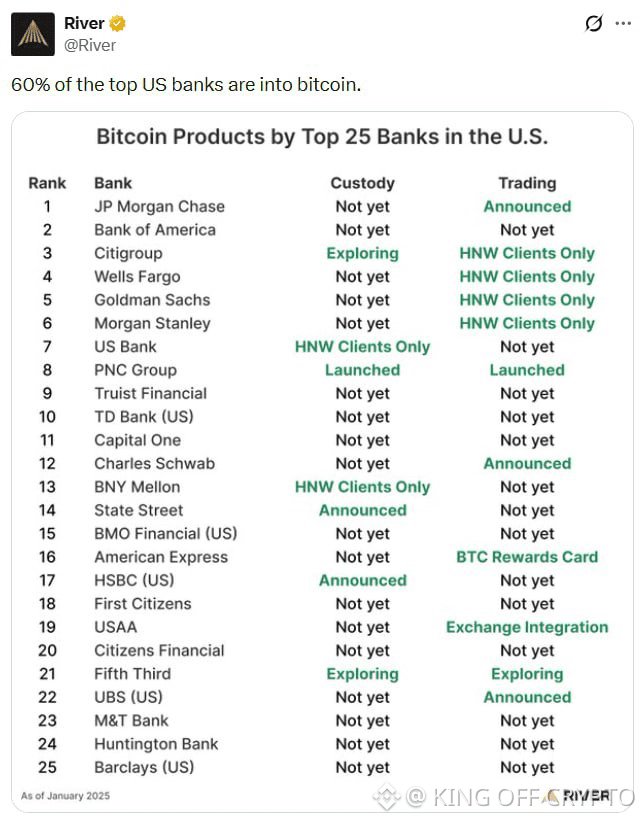The width and height of the screenshot is (643, 822).
Task: Click the Custody column header
Action: [x=362, y=183]
